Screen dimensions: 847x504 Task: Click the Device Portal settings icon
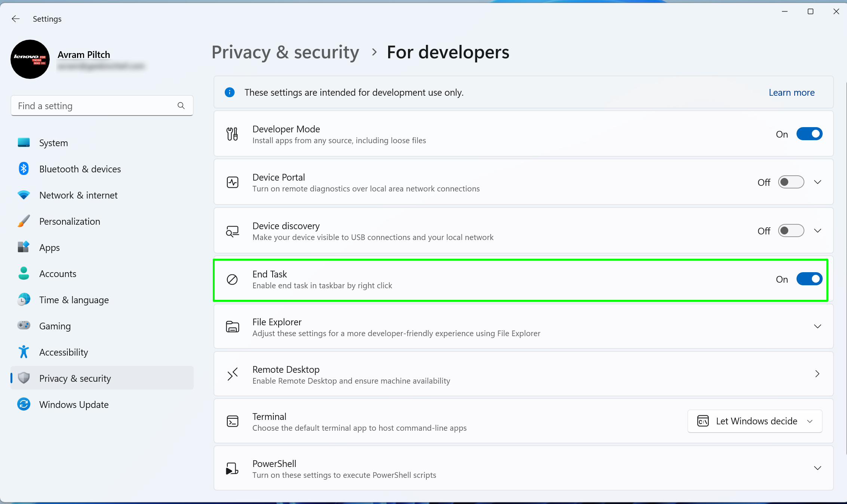(232, 182)
